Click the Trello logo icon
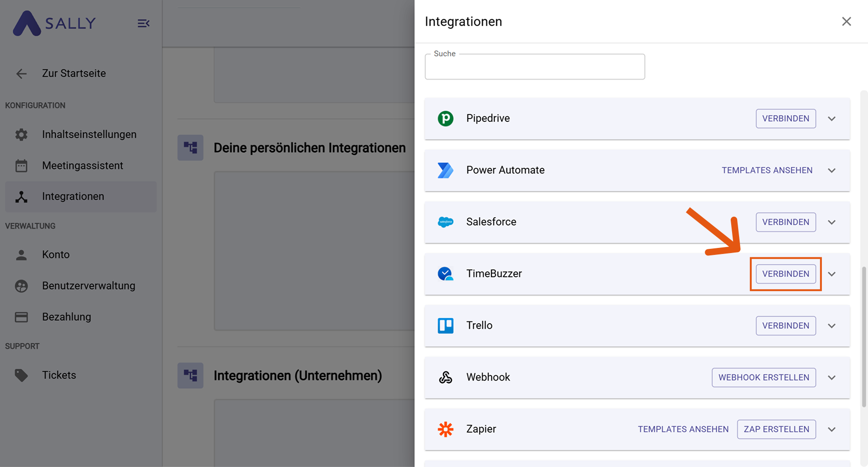 click(445, 326)
